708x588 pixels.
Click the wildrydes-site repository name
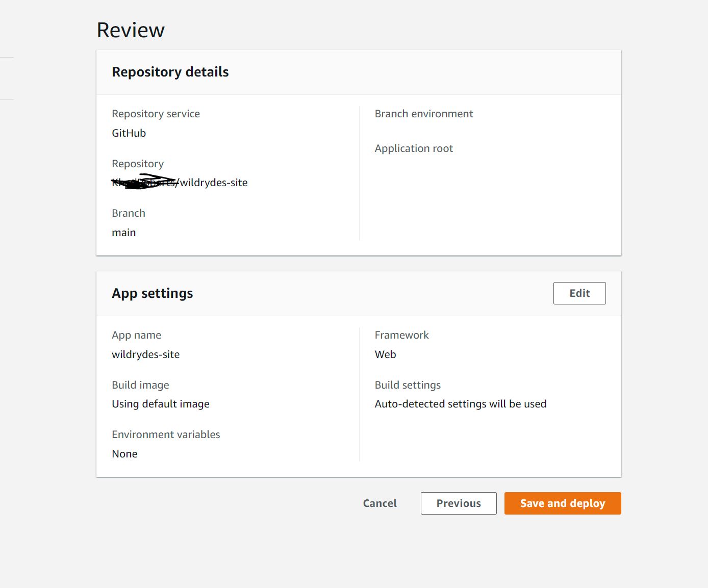(x=214, y=182)
